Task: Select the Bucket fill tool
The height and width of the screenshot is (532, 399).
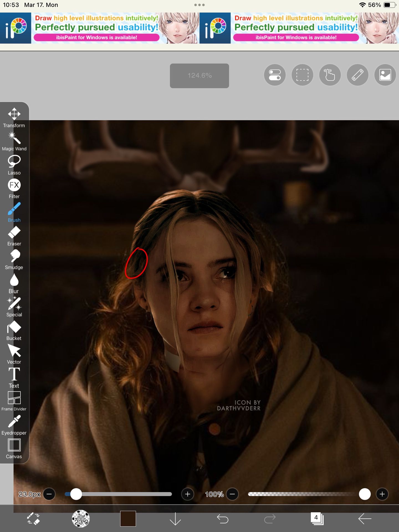Action: point(14,331)
